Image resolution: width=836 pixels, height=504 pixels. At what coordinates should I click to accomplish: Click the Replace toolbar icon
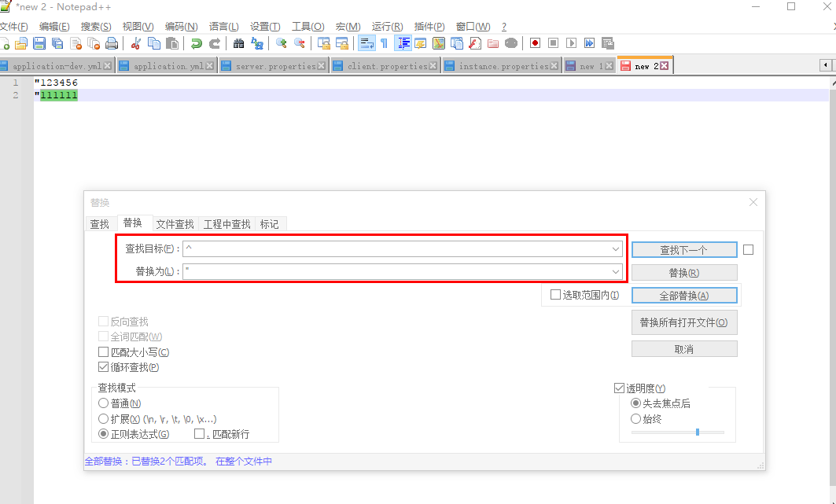tap(257, 43)
